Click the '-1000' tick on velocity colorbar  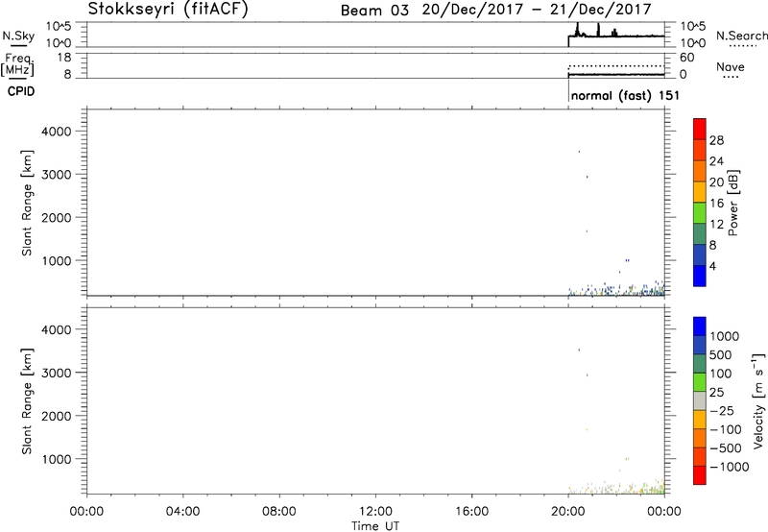(729, 467)
